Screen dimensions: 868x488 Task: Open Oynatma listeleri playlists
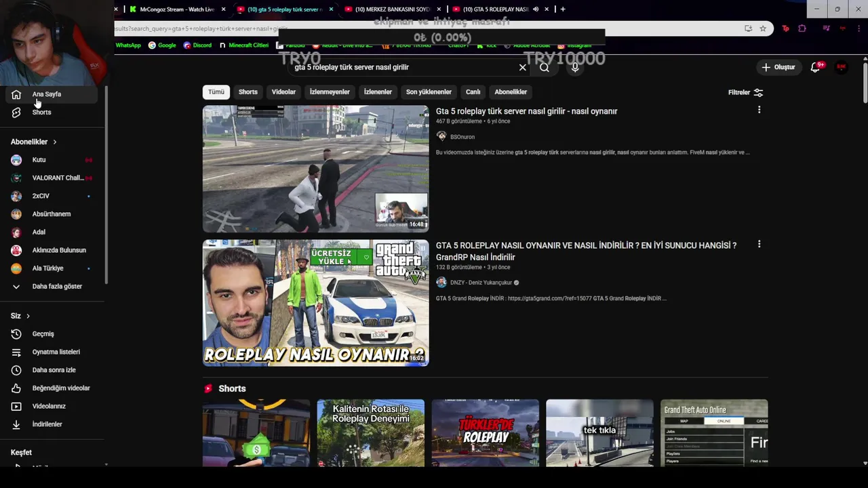52,352
